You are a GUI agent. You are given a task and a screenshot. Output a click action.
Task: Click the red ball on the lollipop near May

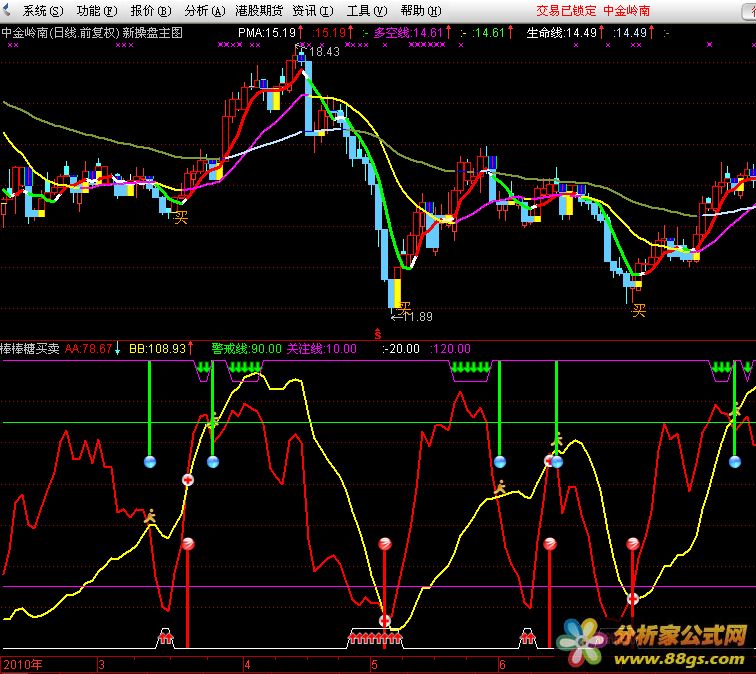[x=384, y=545]
